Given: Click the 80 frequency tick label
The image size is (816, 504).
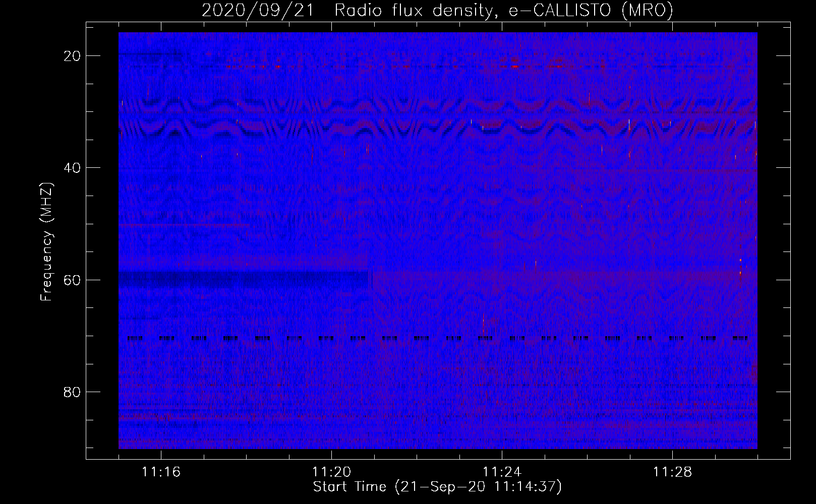Looking at the screenshot, I should click(73, 392).
